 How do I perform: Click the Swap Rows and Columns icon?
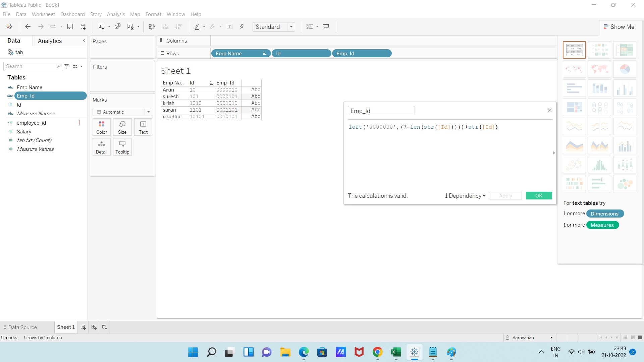[152, 27]
